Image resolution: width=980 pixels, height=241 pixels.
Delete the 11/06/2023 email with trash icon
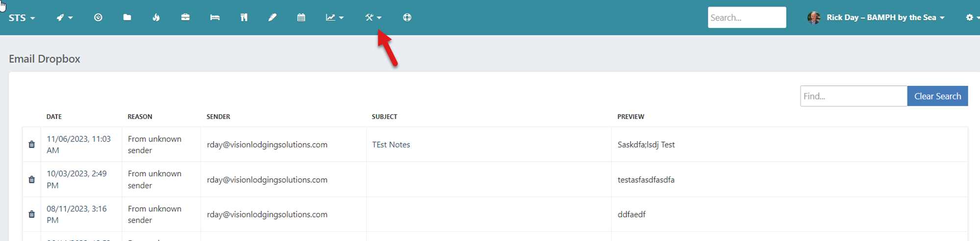[x=31, y=145]
